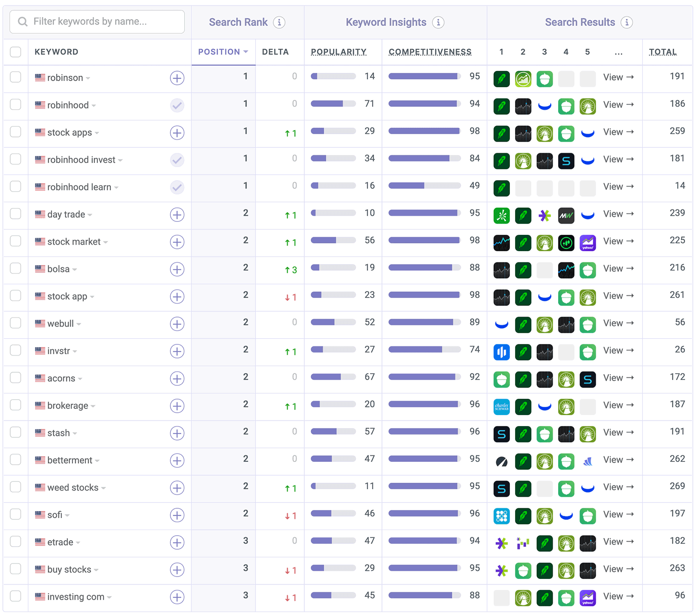Click total value 269 in weed stocks row

coord(677,486)
